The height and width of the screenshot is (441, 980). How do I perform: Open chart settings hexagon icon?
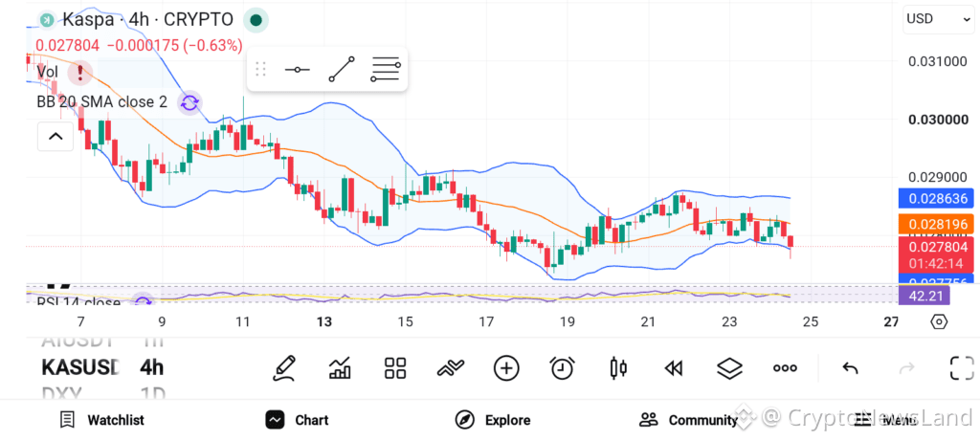click(x=939, y=321)
